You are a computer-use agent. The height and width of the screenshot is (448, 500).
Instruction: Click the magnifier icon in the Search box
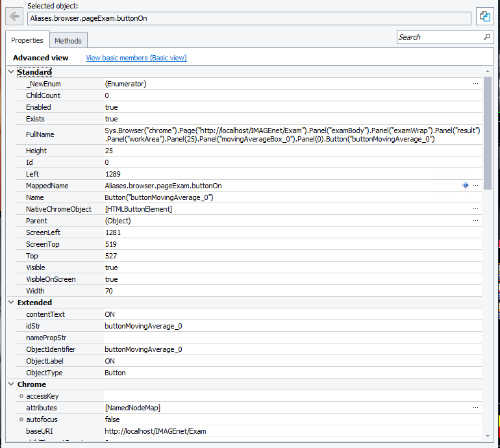click(x=488, y=37)
